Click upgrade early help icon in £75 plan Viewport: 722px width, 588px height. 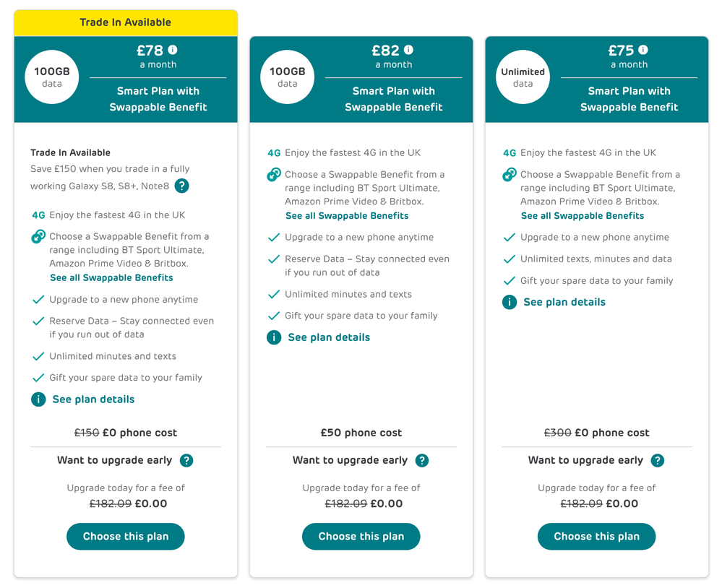[658, 460]
